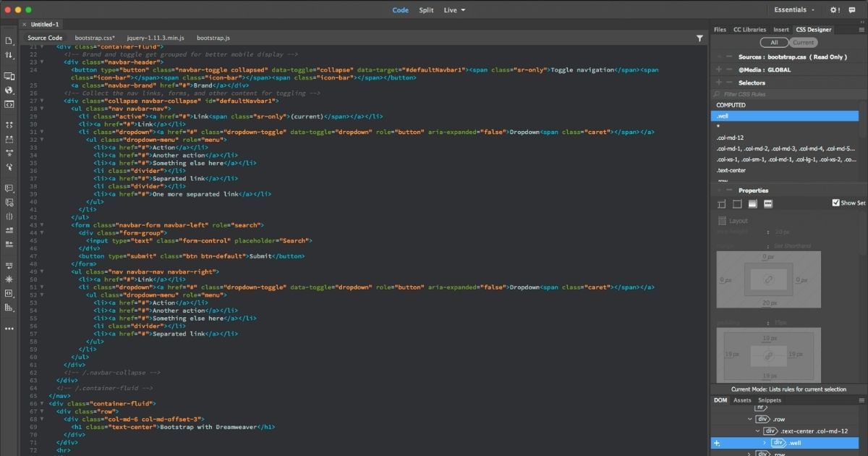
Task: Click Collapse Full Tag icon
Action: point(9,124)
